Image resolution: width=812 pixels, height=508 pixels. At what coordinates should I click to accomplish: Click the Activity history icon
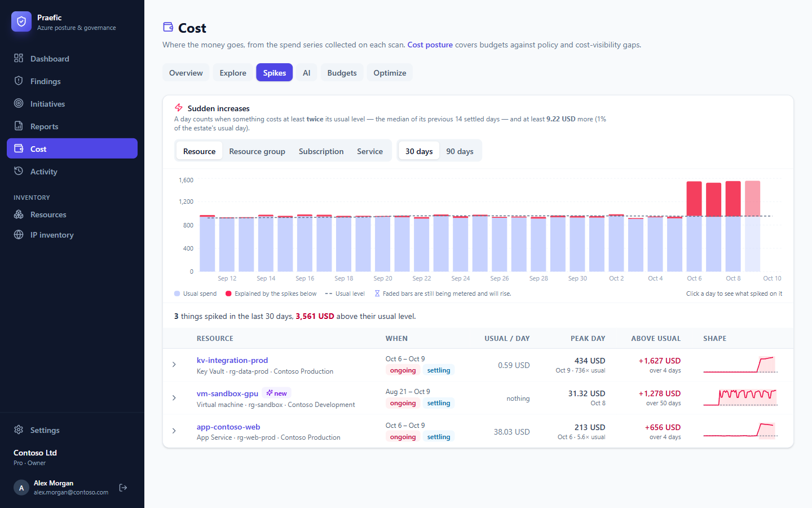[19, 171]
